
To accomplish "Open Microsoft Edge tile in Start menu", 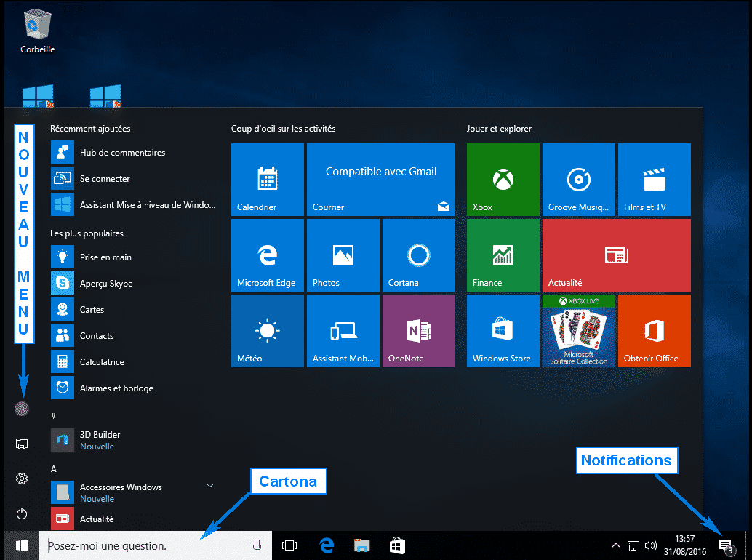I will tap(267, 255).
